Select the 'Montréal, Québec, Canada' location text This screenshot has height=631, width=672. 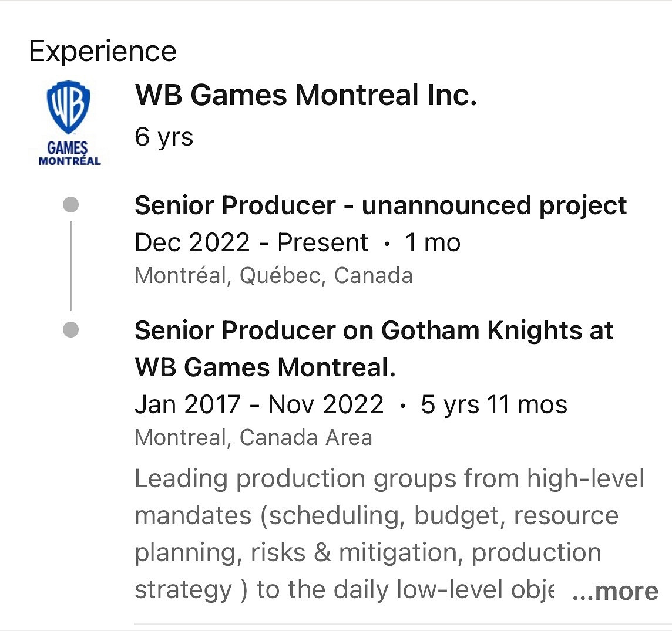[273, 275]
